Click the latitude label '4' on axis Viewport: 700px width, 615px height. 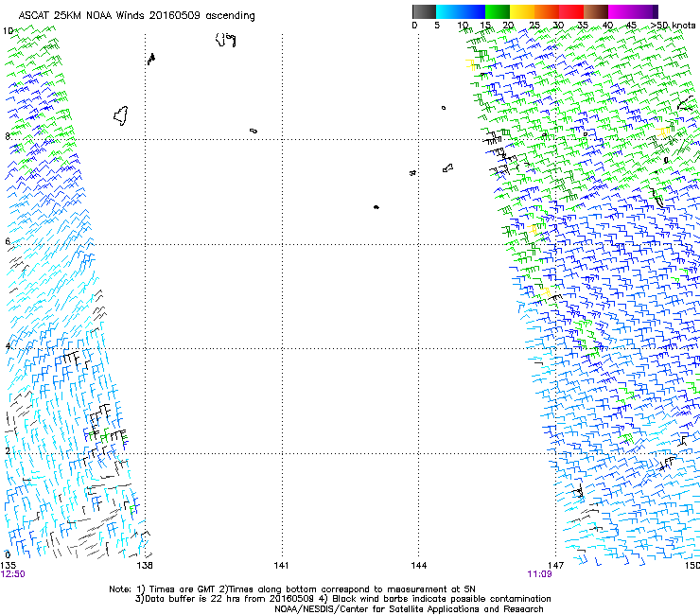click(x=8, y=346)
